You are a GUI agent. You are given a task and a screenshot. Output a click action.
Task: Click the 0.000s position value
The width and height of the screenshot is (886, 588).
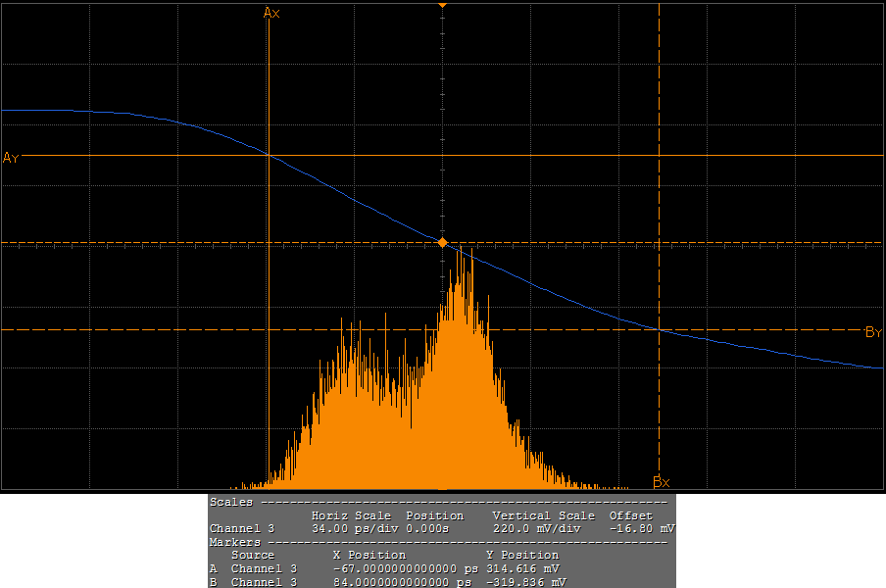[x=429, y=528]
